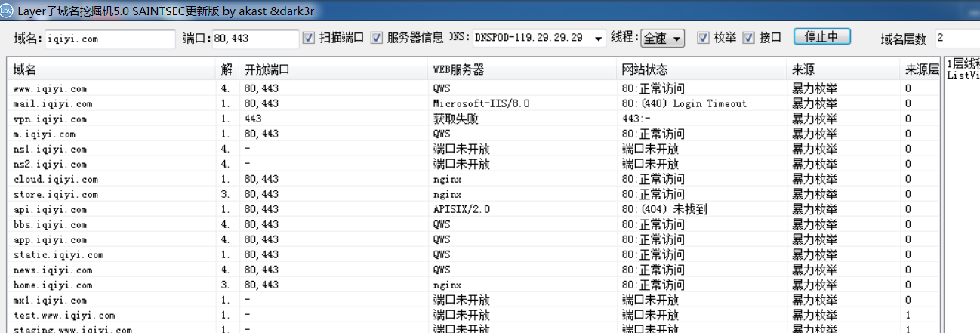Select the ns1.iqiyi.com row
Image resolution: width=980 pixels, height=333 pixels.
click(473, 149)
